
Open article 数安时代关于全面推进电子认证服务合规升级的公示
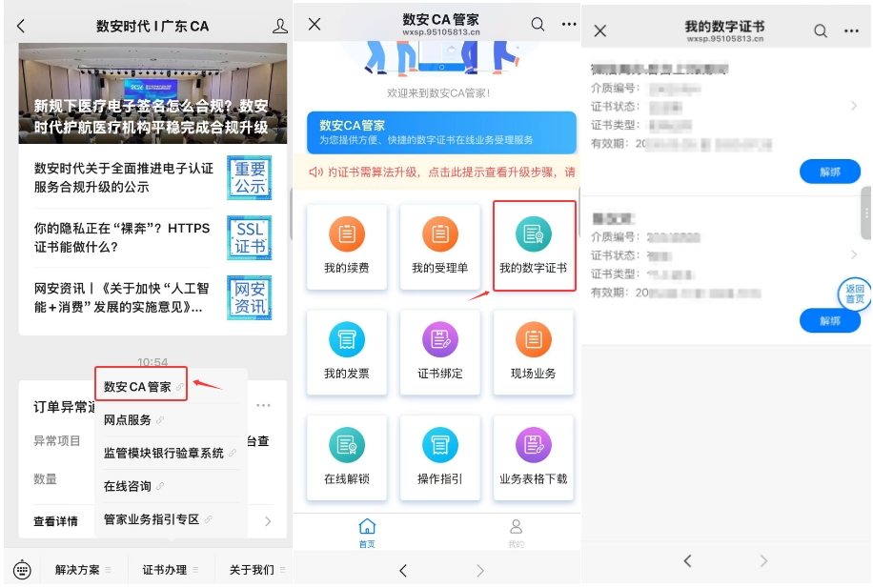click(124, 177)
